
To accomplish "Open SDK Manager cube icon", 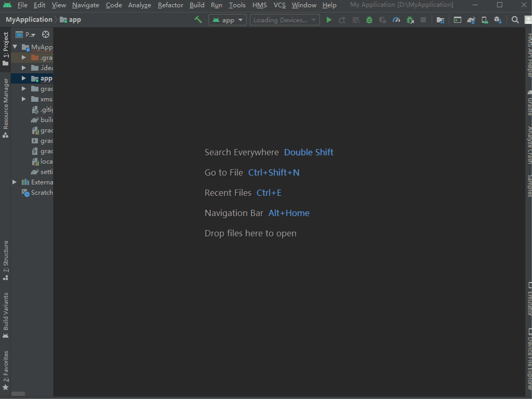I will tap(498, 20).
